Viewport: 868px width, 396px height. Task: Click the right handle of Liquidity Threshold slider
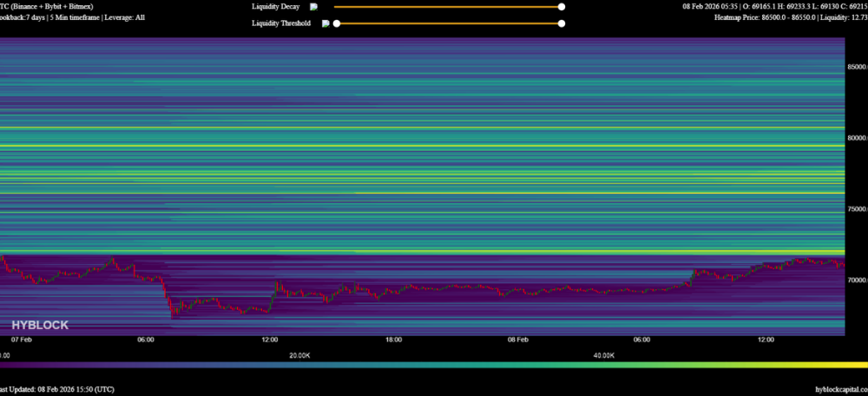pos(562,23)
